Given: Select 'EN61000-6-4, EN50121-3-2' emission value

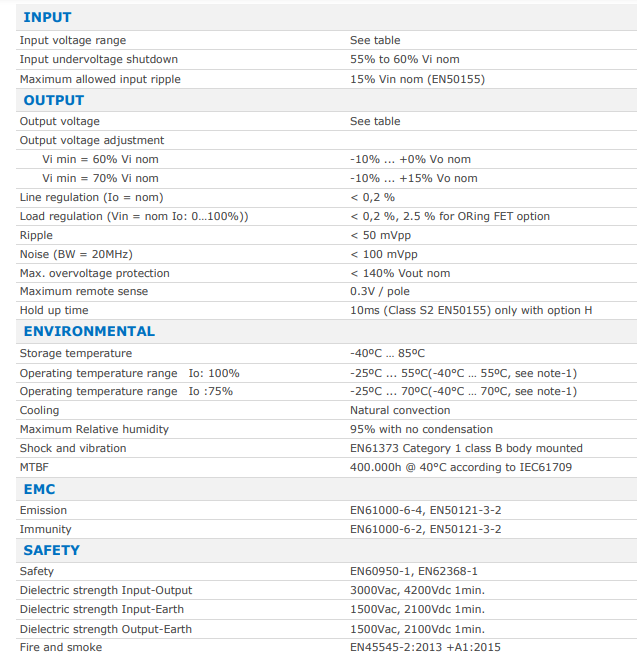Looking at the screenshot, I should click(425, 510).
